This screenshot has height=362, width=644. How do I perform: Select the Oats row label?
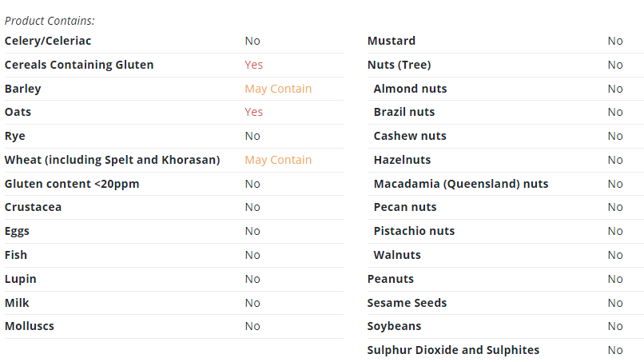point(18,112)
